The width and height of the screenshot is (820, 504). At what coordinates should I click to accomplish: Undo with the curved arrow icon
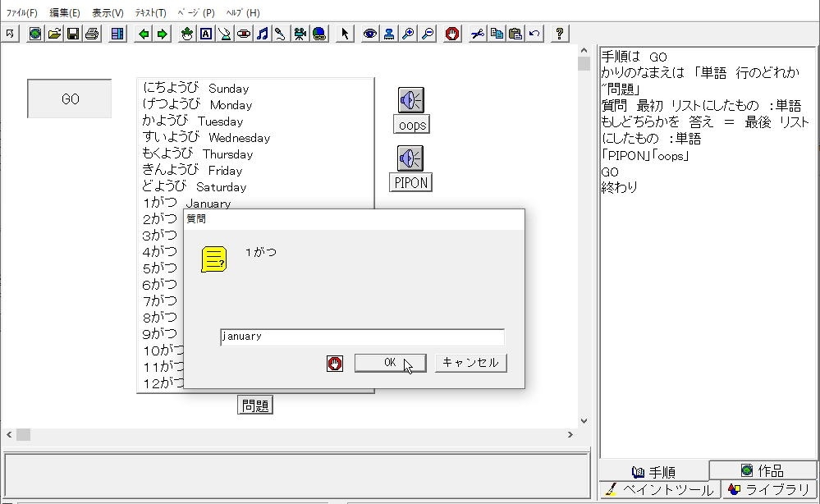pyautogui.click(x=534, y=34)
